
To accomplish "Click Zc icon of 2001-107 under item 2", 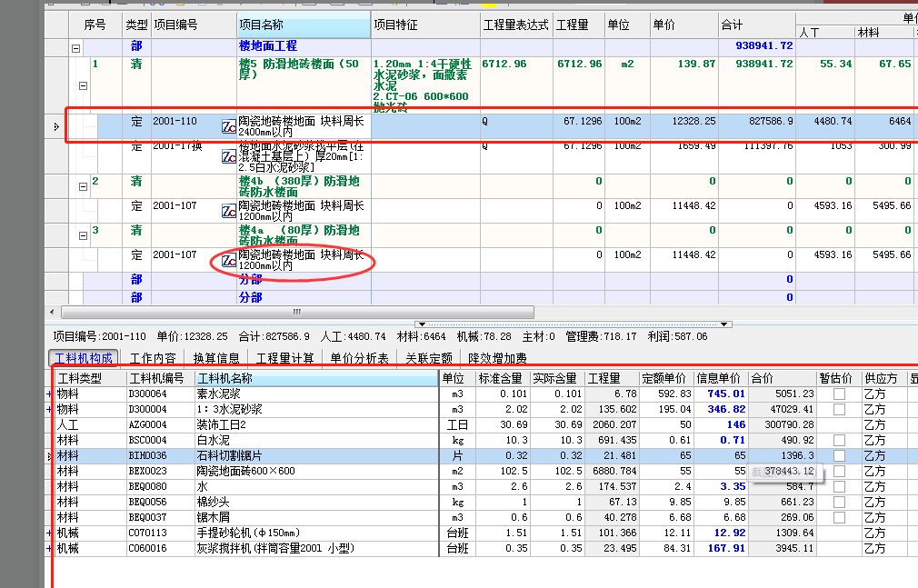I will click(229, 211).
